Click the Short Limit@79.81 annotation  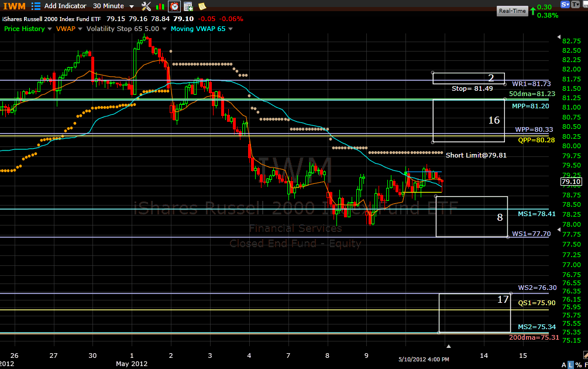476,155
